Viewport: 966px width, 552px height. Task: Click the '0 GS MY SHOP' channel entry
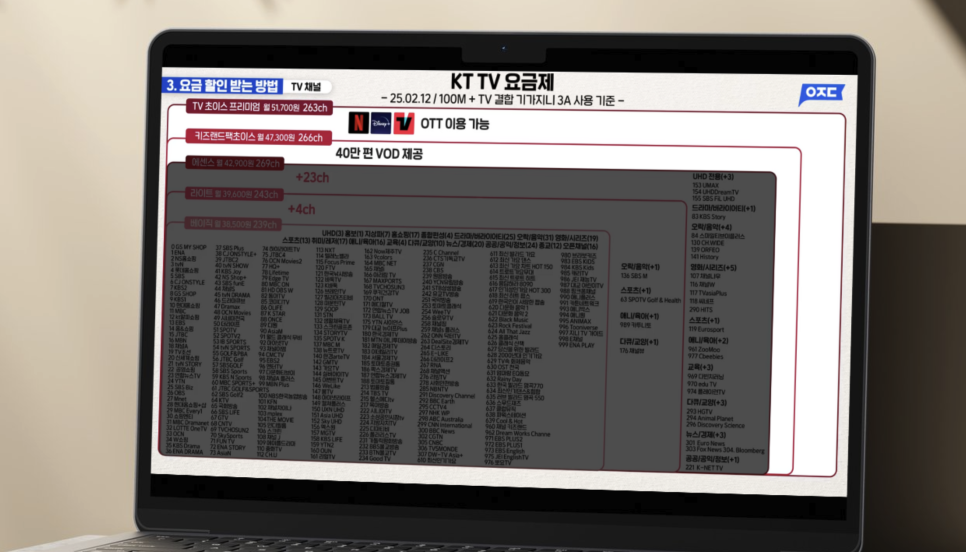(x=189, y=247)
